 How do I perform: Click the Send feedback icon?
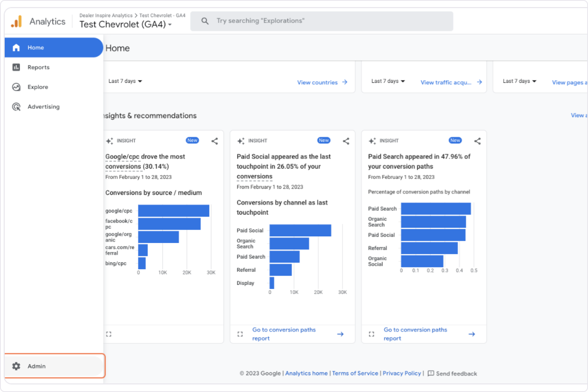[x=431, y=373]
